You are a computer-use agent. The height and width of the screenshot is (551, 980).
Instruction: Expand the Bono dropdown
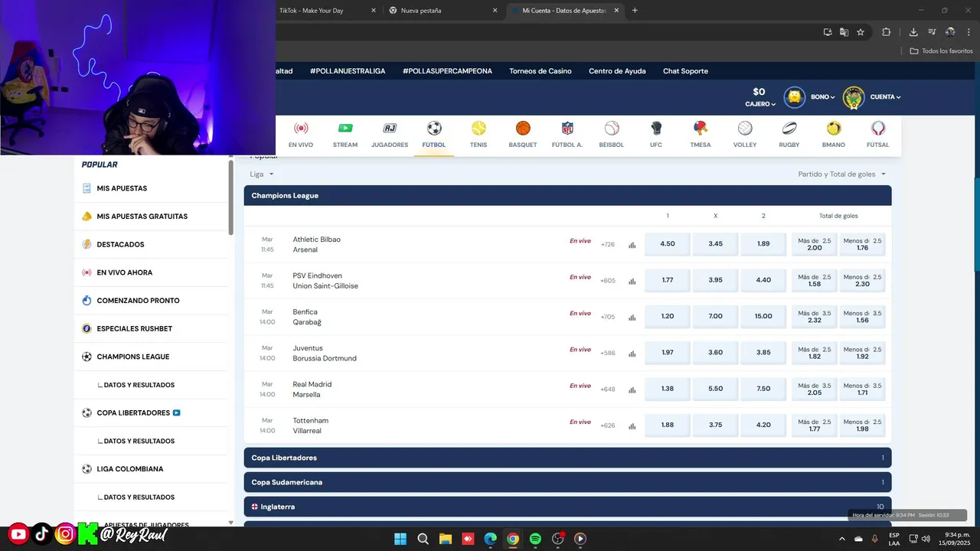823,97
